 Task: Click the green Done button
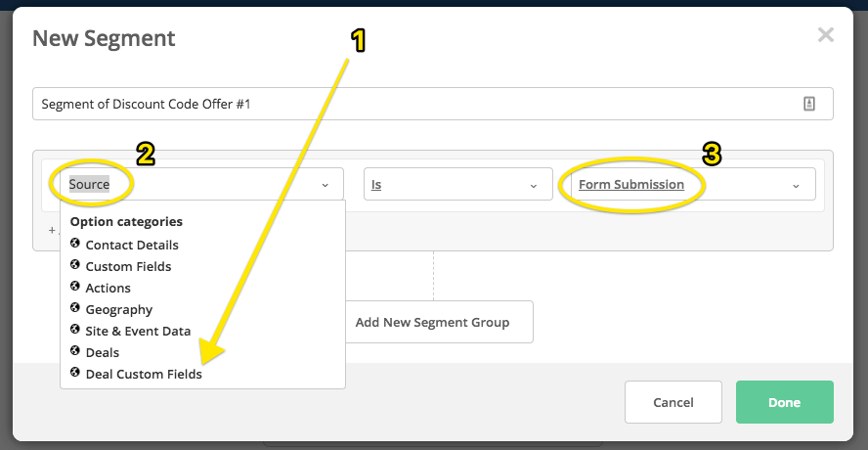tap(784, 402)
